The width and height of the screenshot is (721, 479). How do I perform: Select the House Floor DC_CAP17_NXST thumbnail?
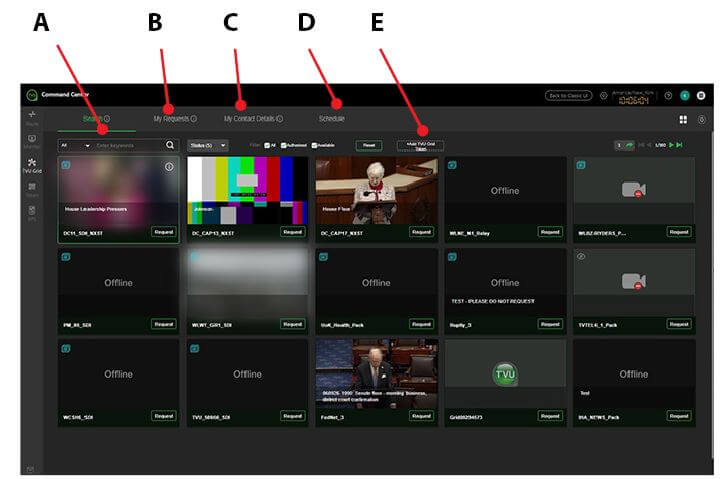(377, 190)
